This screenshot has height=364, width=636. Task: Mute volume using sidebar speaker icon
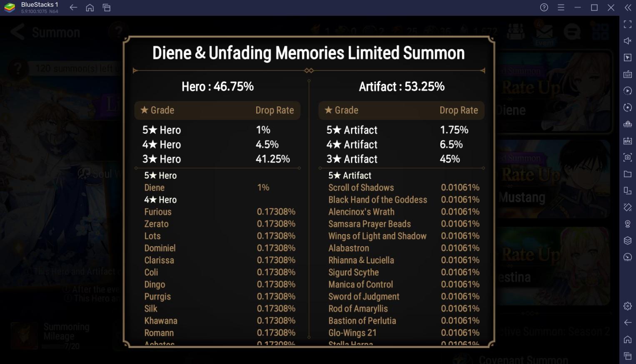(628, 41)
